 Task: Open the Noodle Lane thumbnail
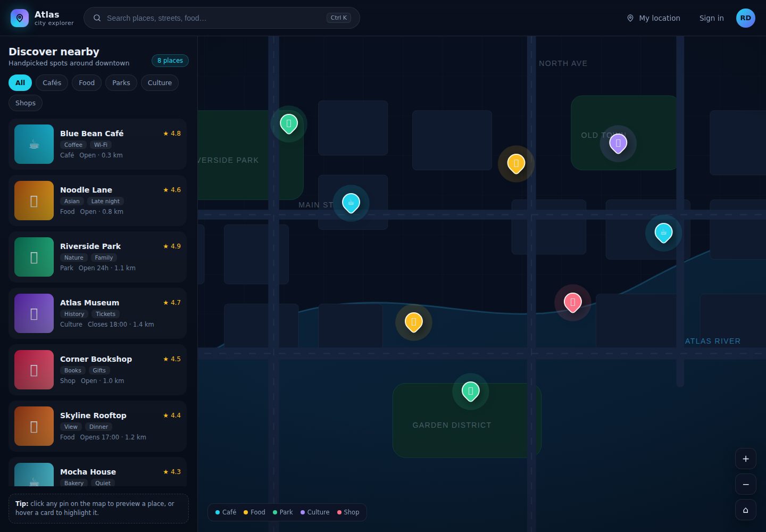click(34, 201)
